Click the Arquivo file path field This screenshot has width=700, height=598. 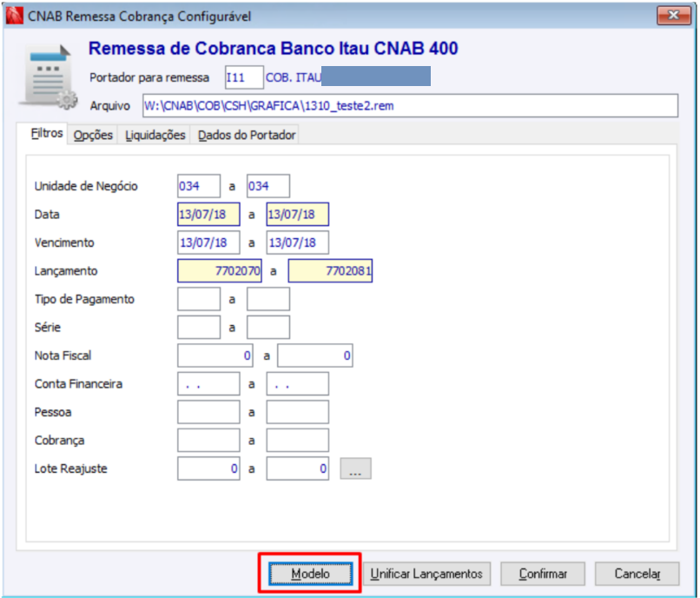pyautogui.click(x=410, y=105)
